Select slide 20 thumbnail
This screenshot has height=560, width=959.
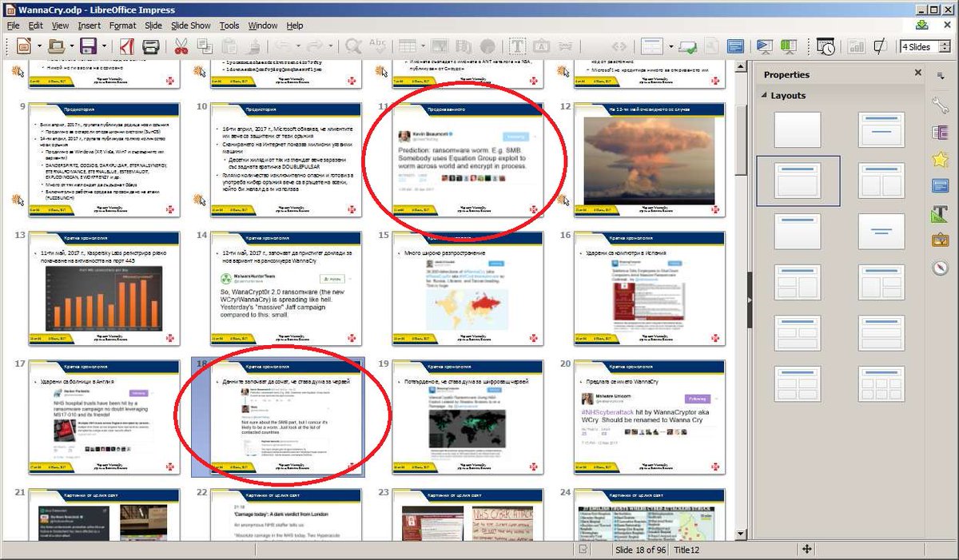(x=649, y=417)
